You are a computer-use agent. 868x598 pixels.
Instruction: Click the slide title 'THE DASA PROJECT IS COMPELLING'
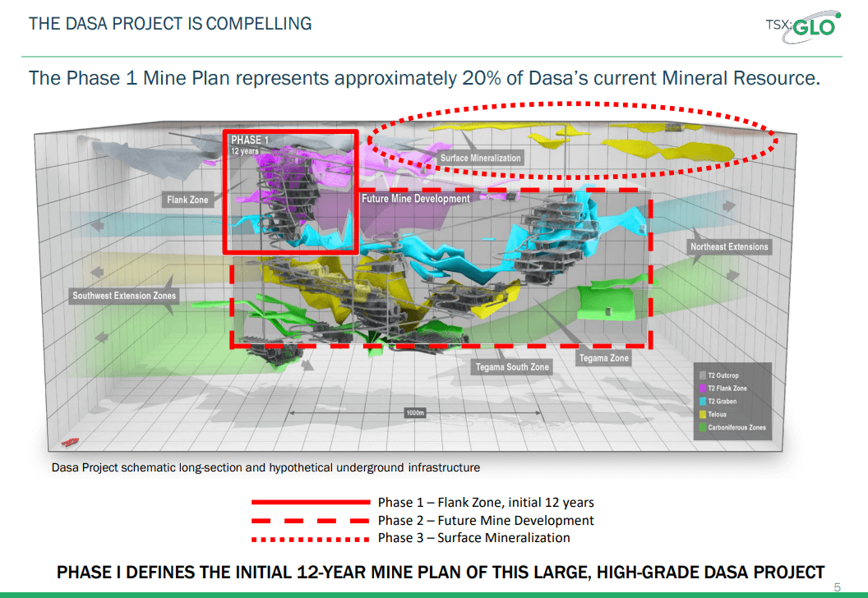(170, 24)
